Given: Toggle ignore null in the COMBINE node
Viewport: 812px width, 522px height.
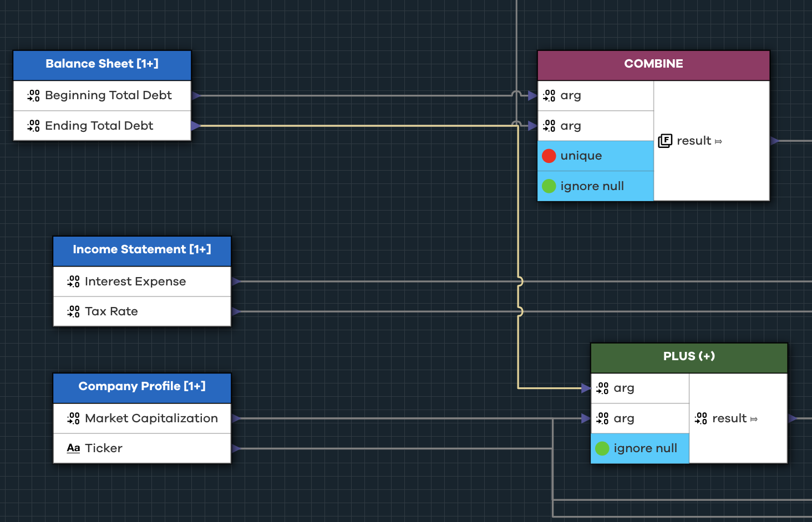Looking at the screenshot, I should tap(549, 186).
